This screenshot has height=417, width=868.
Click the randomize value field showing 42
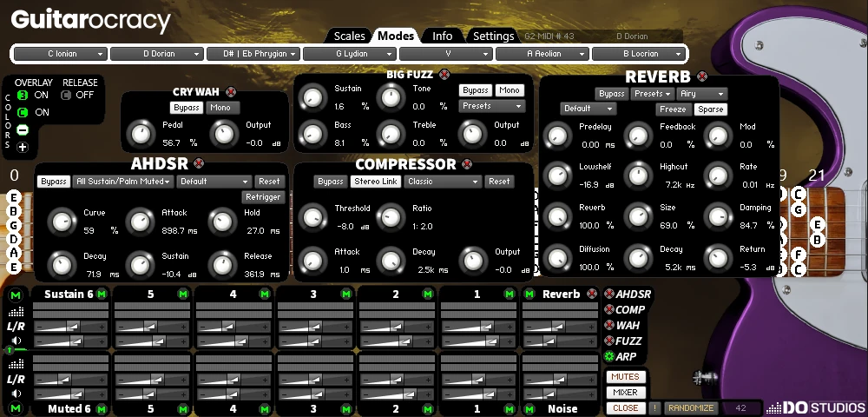pyautogui.click(x=740, y=407)
